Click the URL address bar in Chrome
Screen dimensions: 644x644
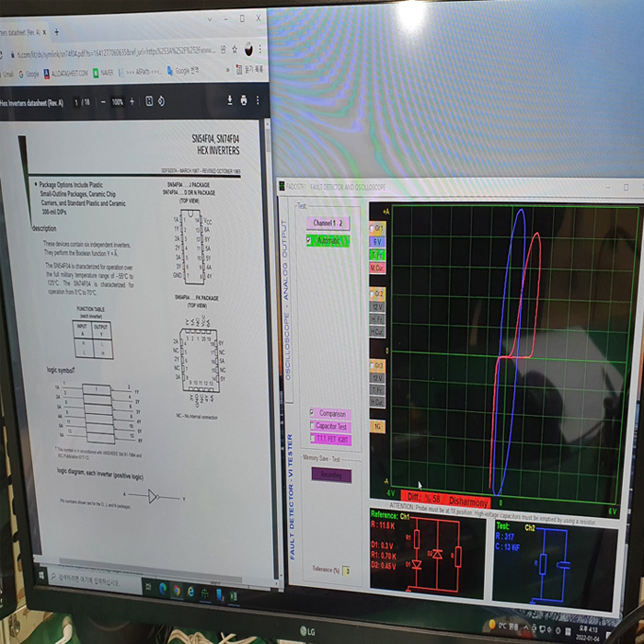[116, 52]
